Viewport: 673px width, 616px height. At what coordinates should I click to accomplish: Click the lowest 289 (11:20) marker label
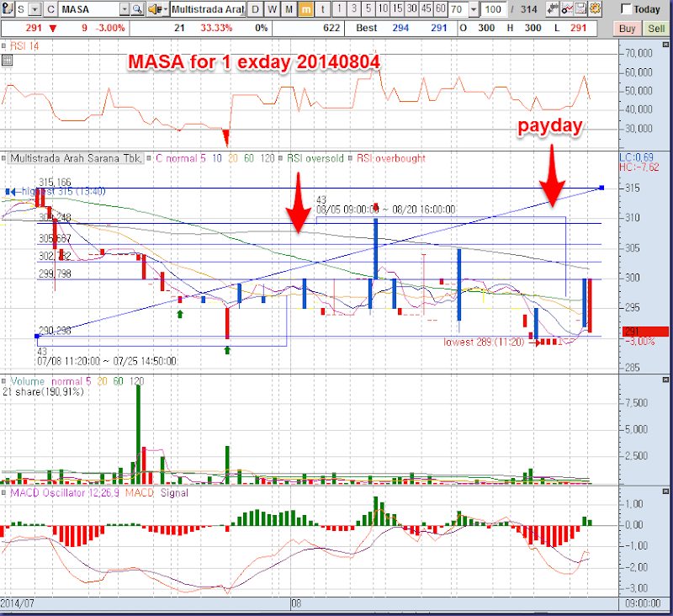(x=484, y=342)
